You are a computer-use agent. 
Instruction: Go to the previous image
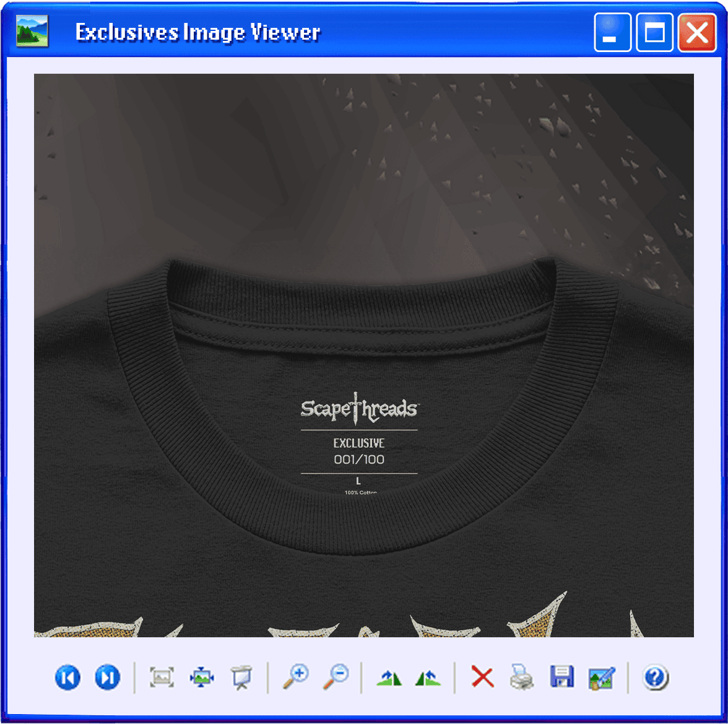(68, 678)
